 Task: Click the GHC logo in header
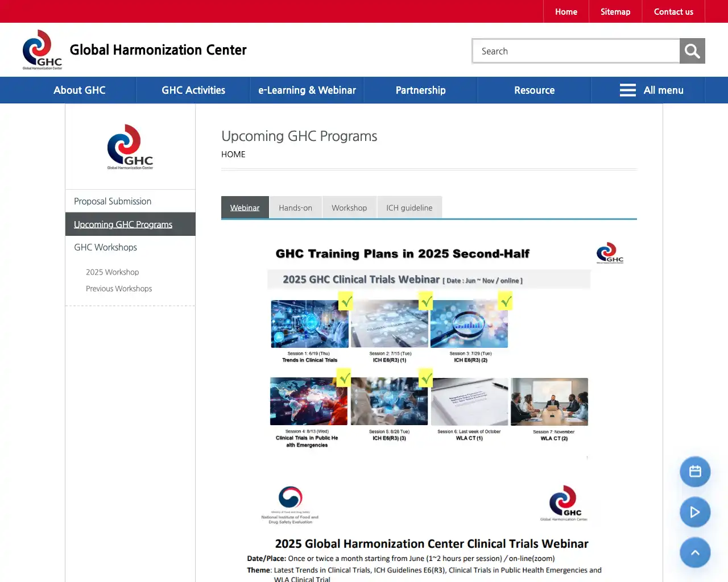point(42,50)
